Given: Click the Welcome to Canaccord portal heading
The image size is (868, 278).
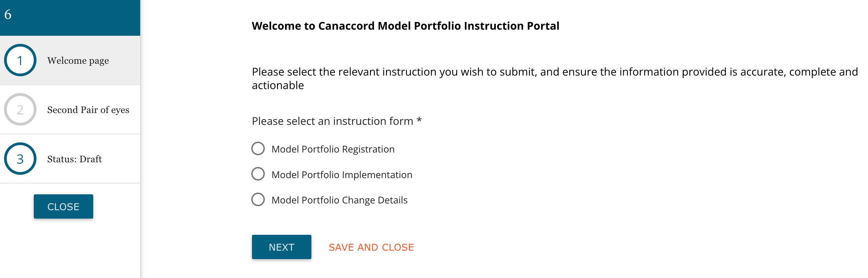Looking at the screenshot, I should pos(405,26).
